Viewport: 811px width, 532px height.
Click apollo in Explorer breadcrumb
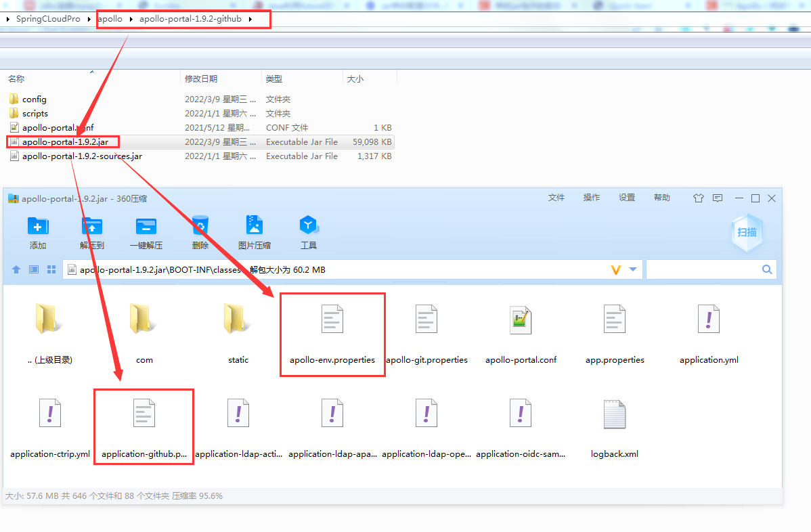(x=110, y=18)
